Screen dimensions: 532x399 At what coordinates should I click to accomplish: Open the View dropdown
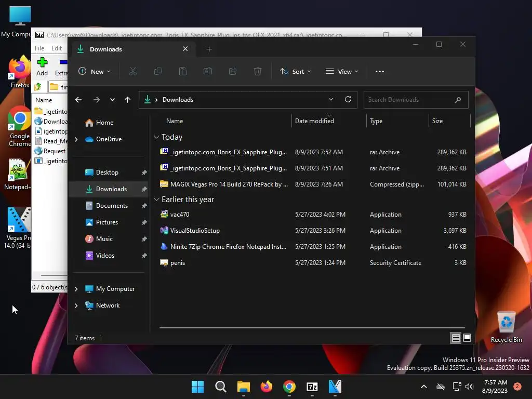point(342,72)
